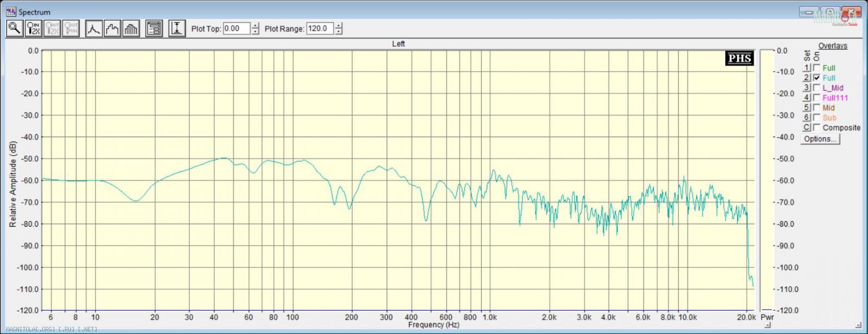Uncheck overlay 2 Full checkbox
Image resolution: width=868 pixels, height=334 pixels.
(816, 78)
